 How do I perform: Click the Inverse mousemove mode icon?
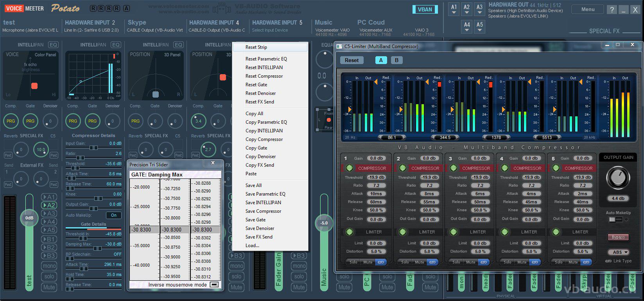(x=214, y=285)
